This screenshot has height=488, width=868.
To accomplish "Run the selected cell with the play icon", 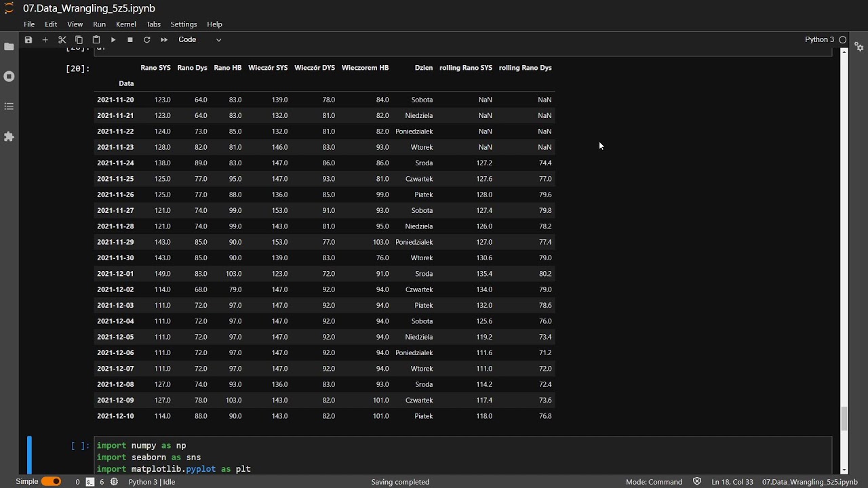I will click(x=113, y=40).
